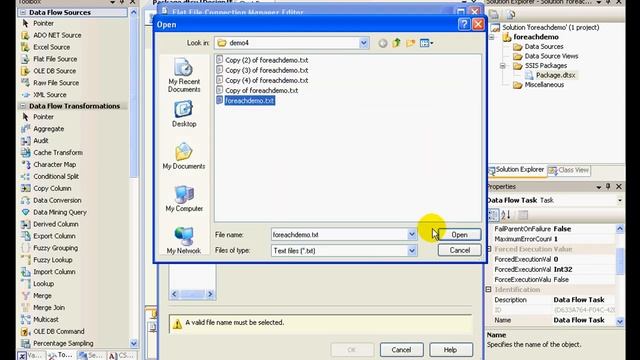The width and height of the screenshot is (640, 360).
Task: Select the Copy Column transformation
Action: tap(52, 188)
